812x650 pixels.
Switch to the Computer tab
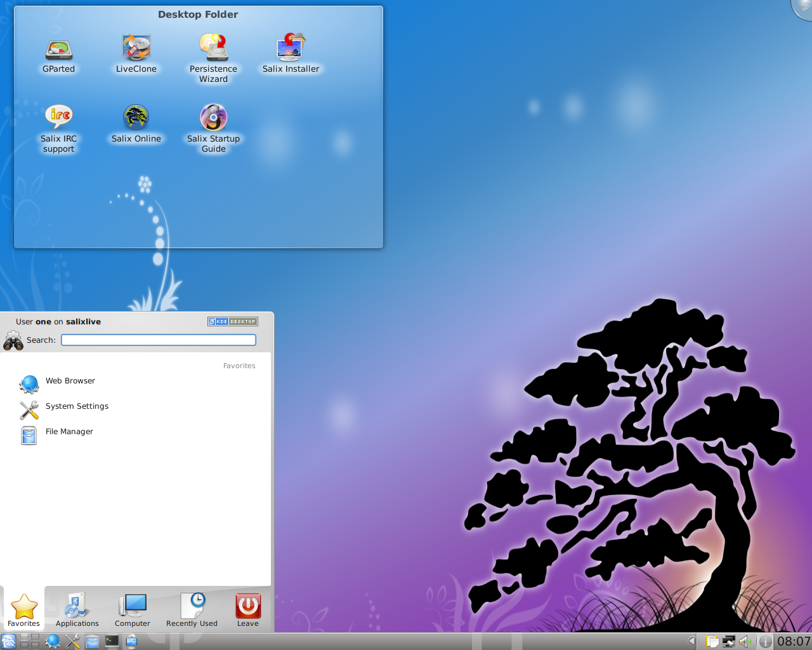[x=132, y=609]
